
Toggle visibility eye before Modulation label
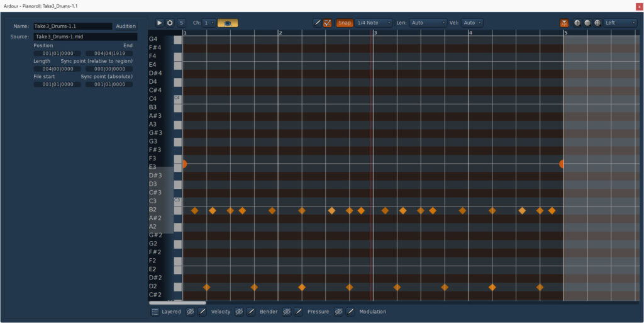(338, 312)
